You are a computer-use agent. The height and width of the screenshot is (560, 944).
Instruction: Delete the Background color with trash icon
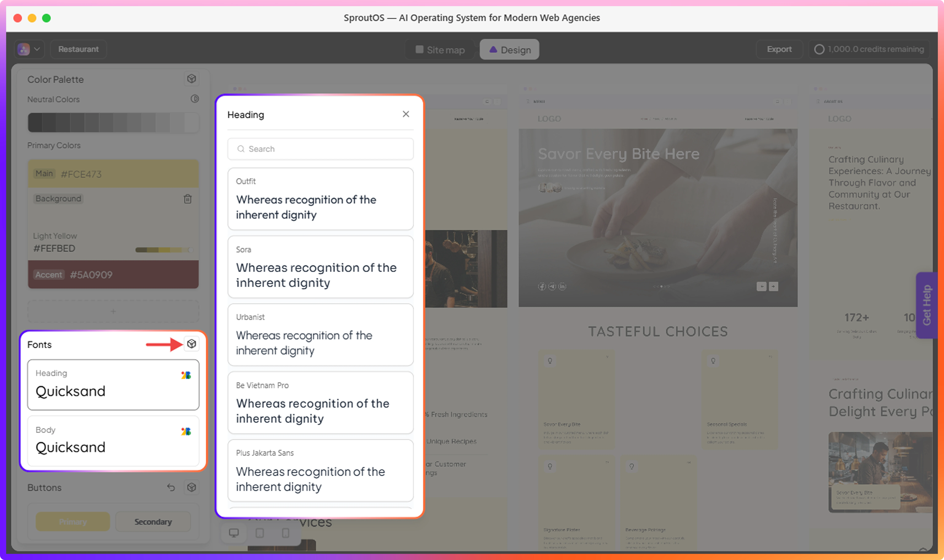[x=188, y=199]
